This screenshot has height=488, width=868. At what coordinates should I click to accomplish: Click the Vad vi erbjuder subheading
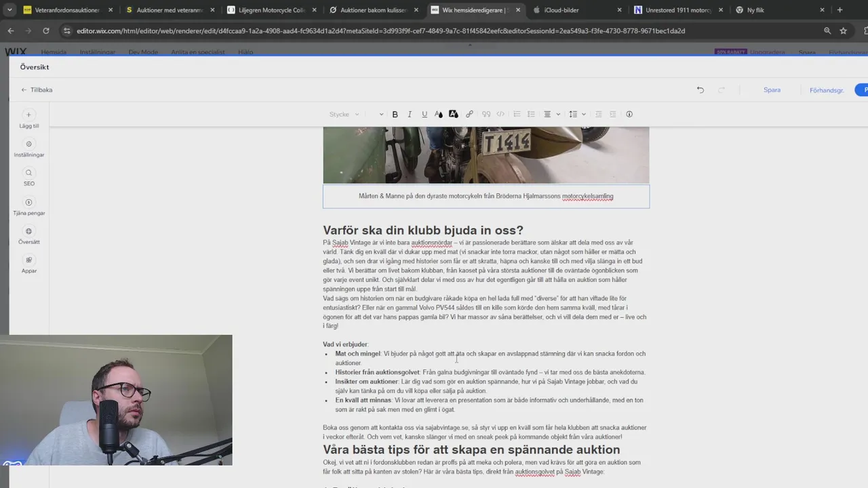[345, 344]
